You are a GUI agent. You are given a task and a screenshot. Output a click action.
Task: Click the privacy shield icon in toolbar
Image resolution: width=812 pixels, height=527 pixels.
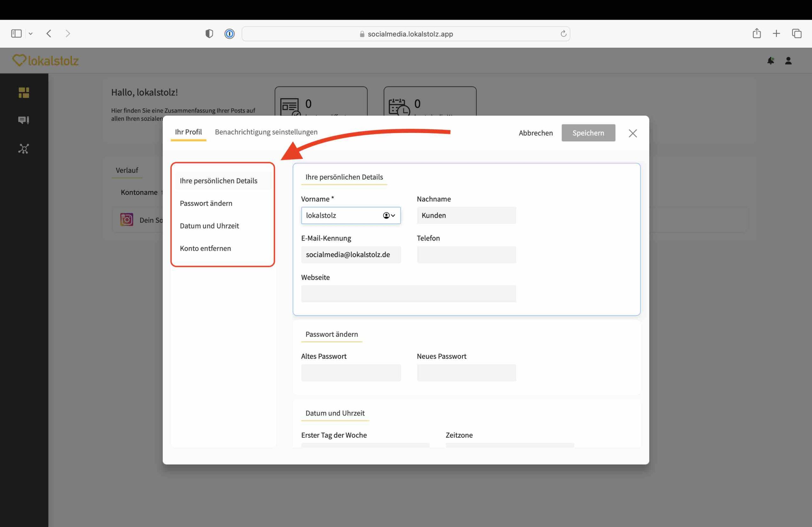(209, 34)
